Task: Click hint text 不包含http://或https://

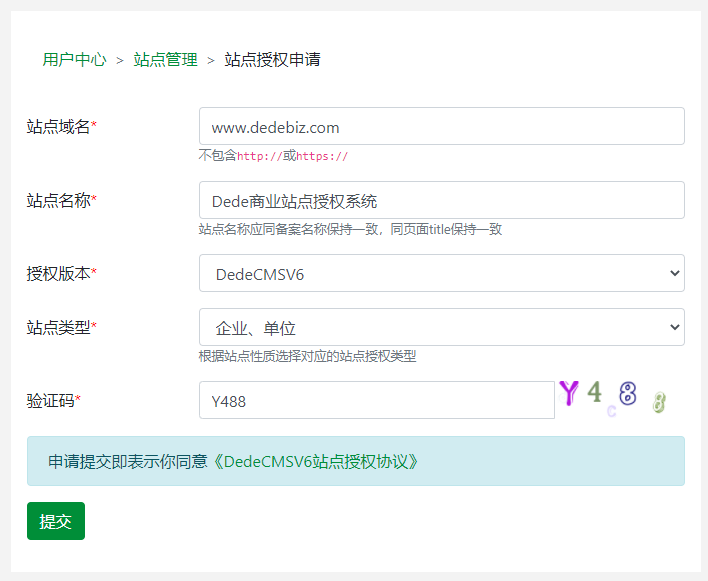Action: click(274, 156)
